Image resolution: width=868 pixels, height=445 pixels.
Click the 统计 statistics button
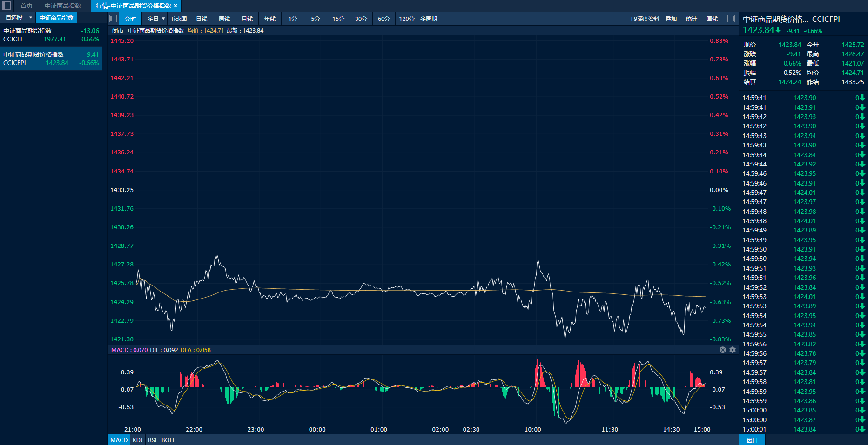691,19
